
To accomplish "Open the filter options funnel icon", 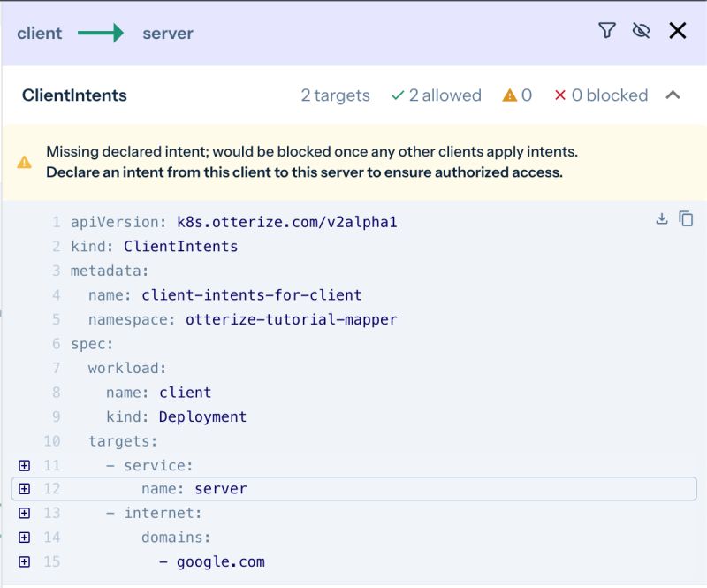I will (x=607, y=30).
